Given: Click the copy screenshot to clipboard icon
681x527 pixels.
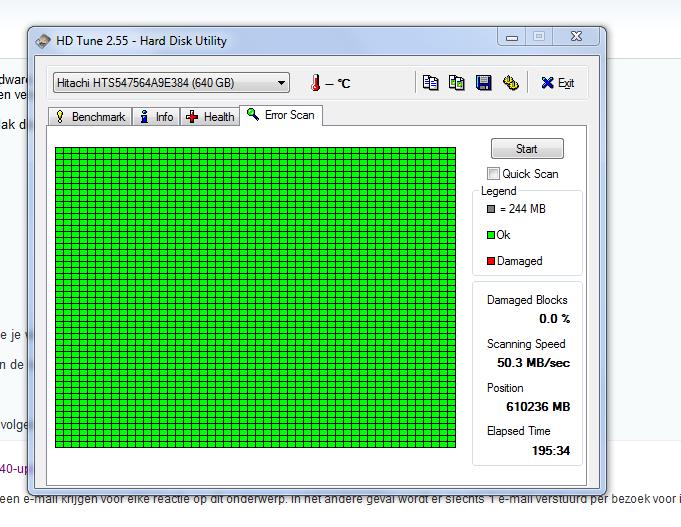Looking at the screenshot, I should pos(456,83).
